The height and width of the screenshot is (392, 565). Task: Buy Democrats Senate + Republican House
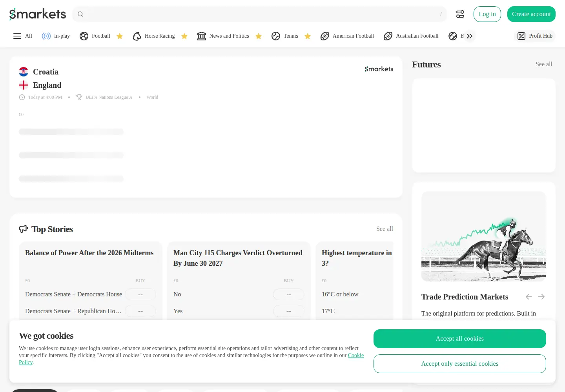(x=140, y=311)
